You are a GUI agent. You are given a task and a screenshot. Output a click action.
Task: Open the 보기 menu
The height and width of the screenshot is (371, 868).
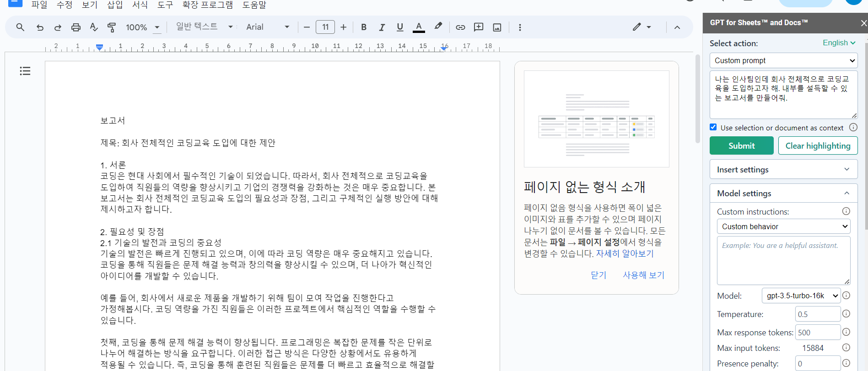point(90,5)
